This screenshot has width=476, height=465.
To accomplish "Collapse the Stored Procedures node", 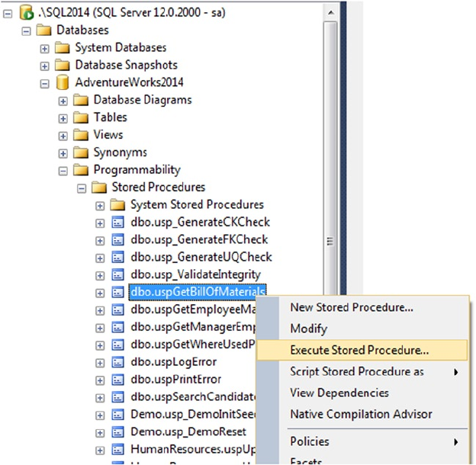I will (82, 189).
